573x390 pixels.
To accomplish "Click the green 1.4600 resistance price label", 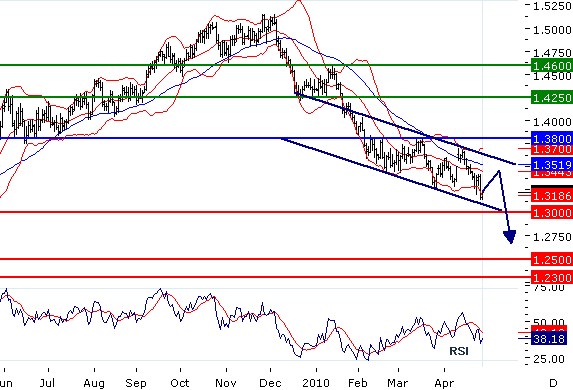I will (551, 66).
